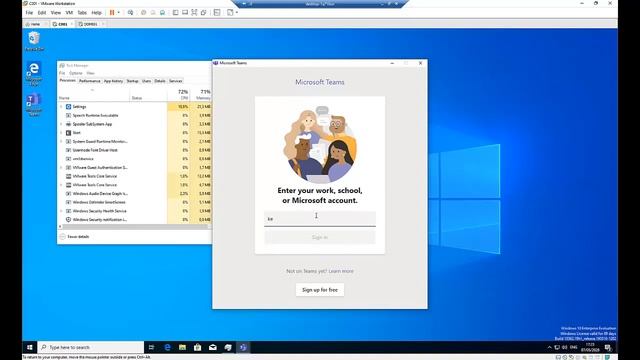
Task: Click the show library sidebar icon in VMware toolbar
Action: pyautogui.click(x=175, y=13)
